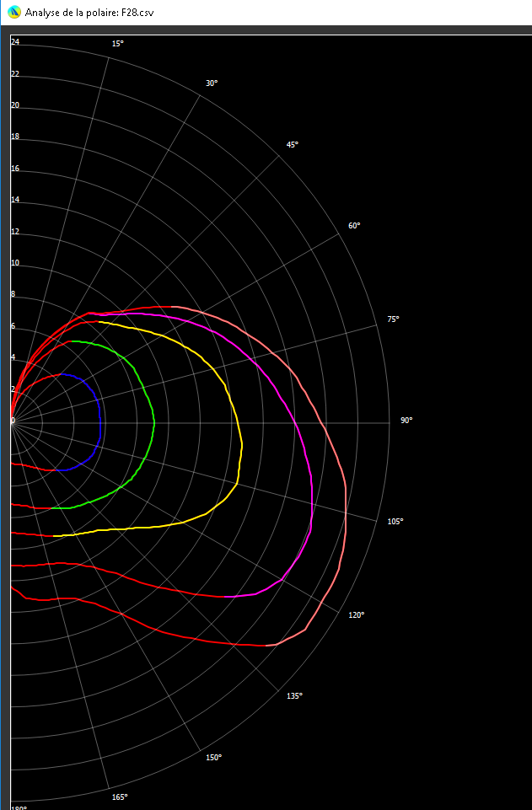Click the 150° angle label
This screenshot has width=532, height=810.
(x=214, y=757)
